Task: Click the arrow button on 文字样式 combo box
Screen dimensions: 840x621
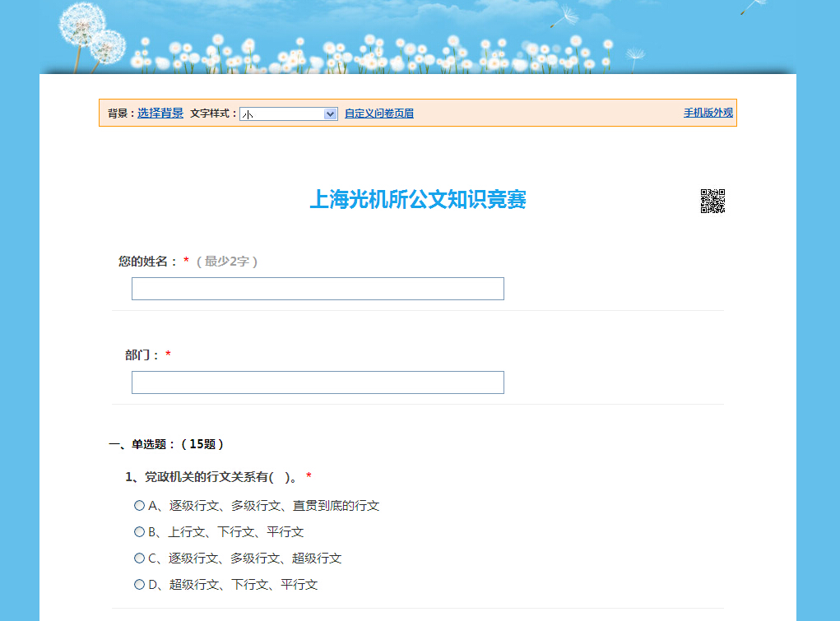Action: point(330,114)
